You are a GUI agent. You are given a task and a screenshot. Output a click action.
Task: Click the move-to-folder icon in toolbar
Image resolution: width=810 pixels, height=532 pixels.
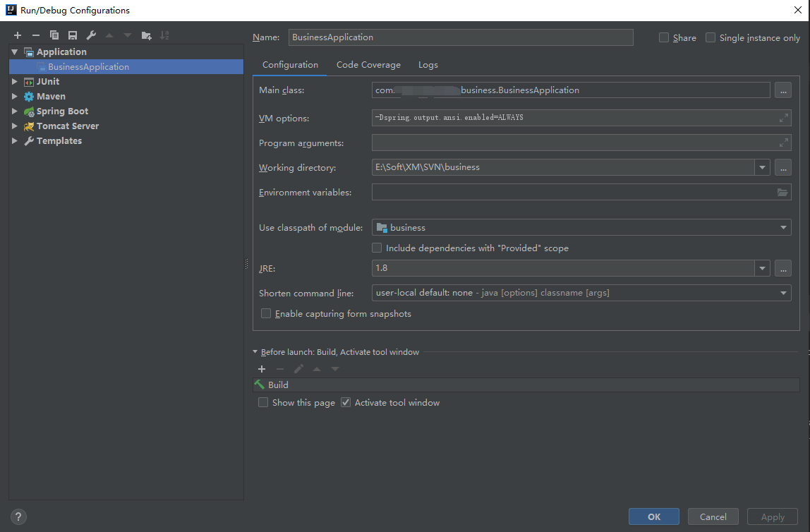click(x=146, y=35)
